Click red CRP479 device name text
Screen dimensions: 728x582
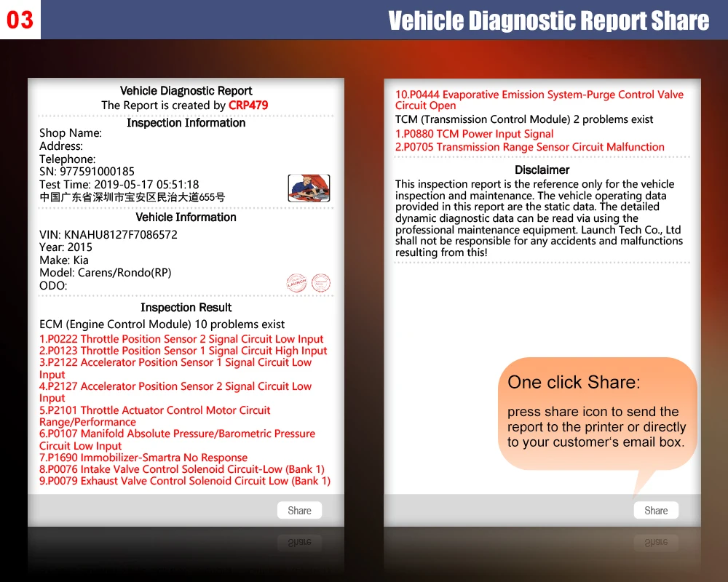[248, 105]
